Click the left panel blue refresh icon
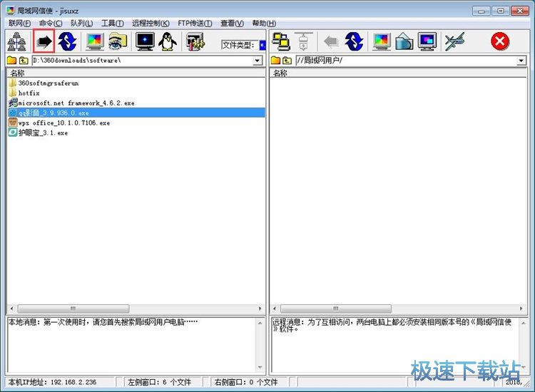 click(67, 41)
